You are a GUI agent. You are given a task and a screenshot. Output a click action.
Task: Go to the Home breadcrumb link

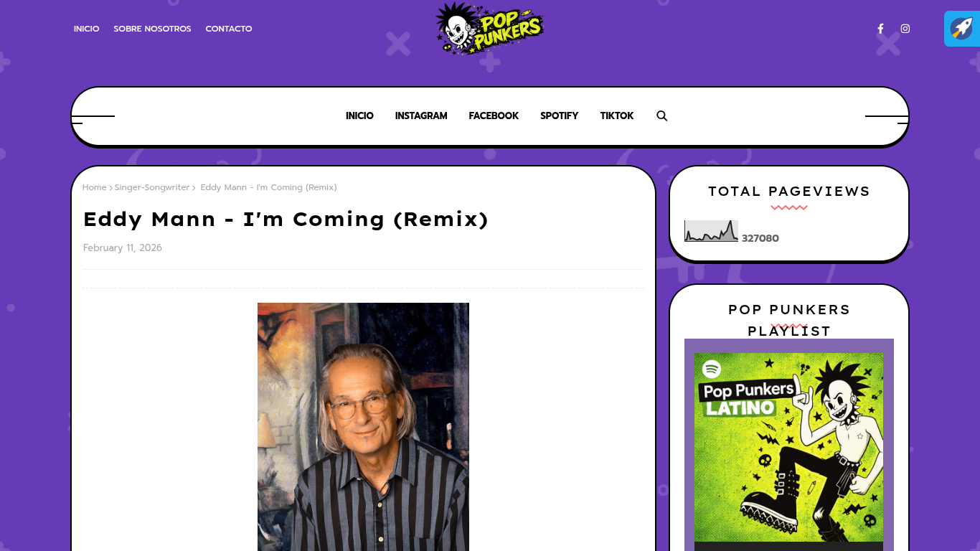pyautogui.click(x=94, y=187)
